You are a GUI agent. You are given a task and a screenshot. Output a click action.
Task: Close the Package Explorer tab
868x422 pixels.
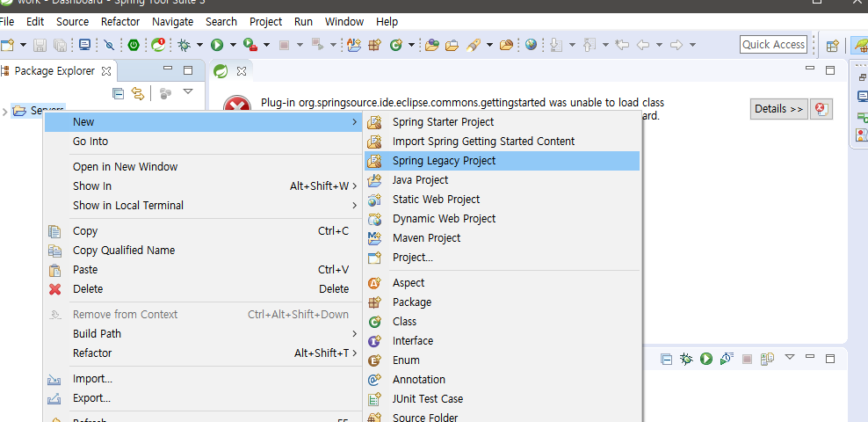(106, 71)
